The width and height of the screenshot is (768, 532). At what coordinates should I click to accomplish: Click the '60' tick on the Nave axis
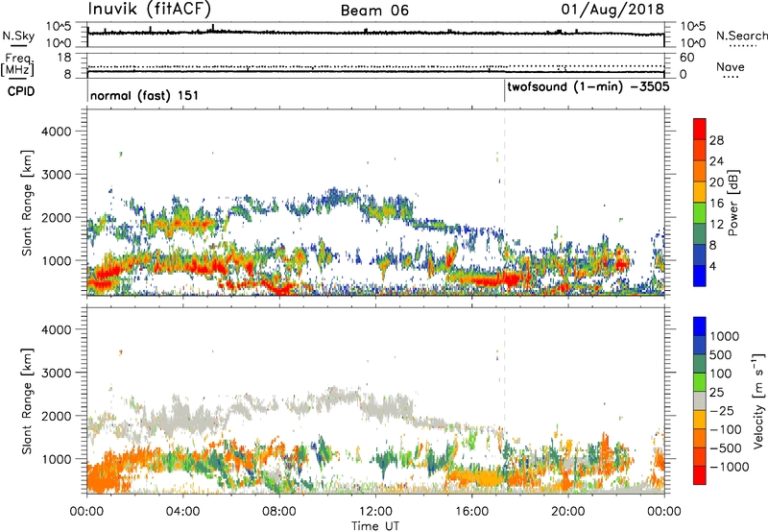pyautogui.click(x=686, y=58)
